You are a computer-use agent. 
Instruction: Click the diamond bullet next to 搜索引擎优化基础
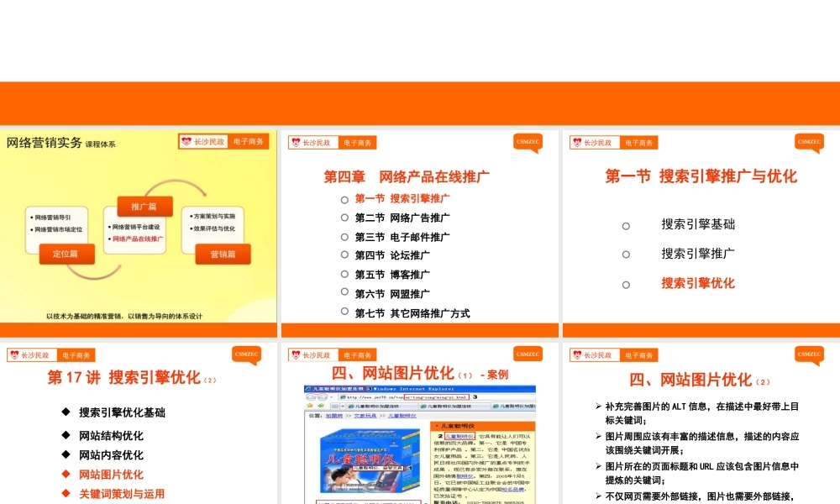tap(65, 412)
